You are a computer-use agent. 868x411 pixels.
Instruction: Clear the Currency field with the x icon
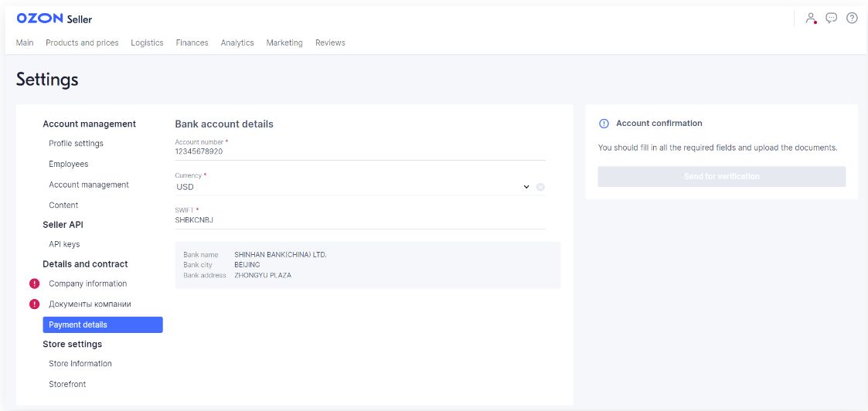point(540,187)
